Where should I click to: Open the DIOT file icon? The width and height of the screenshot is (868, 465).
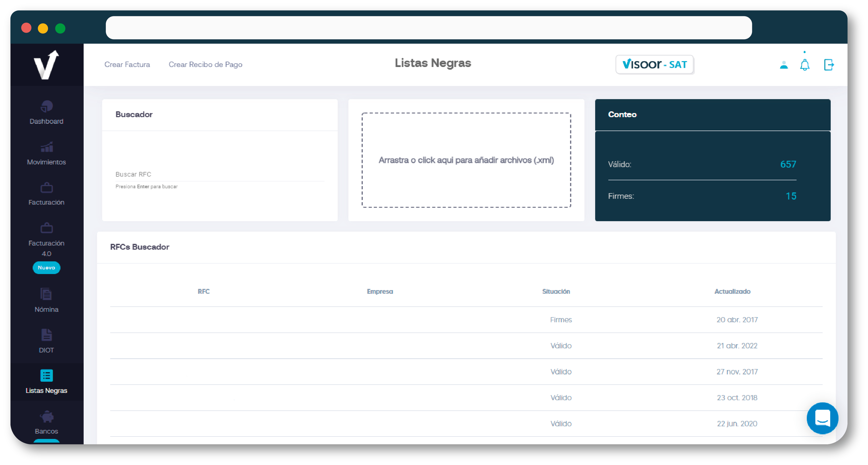coord(47,335)
